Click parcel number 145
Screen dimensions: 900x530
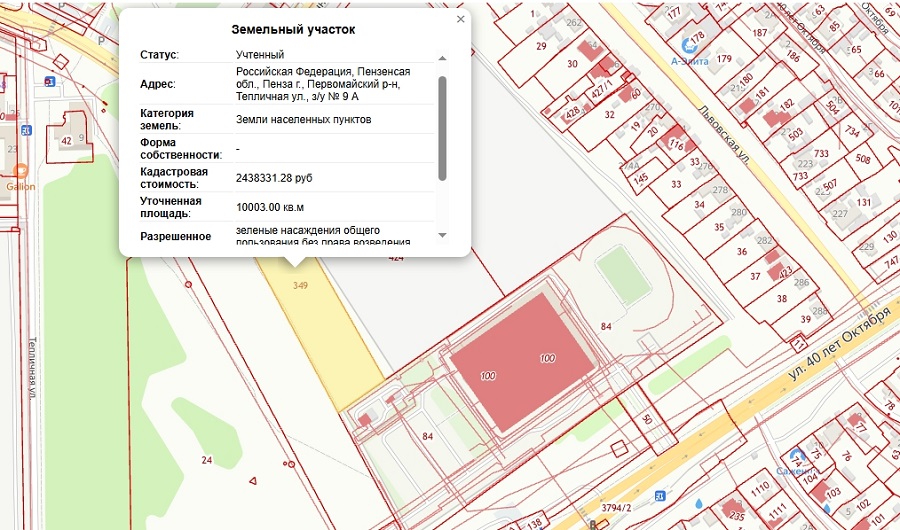pos(641,179)
